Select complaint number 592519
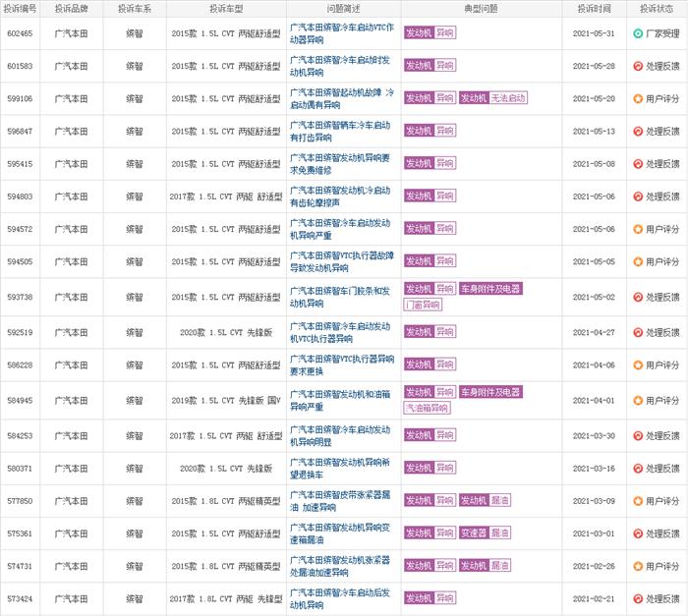 tap(20, 333)
